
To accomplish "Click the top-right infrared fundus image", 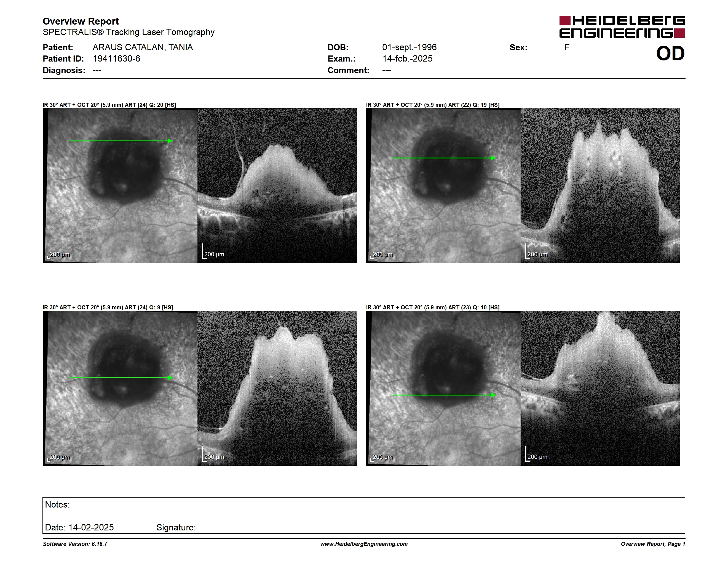I will coord(443,186).
